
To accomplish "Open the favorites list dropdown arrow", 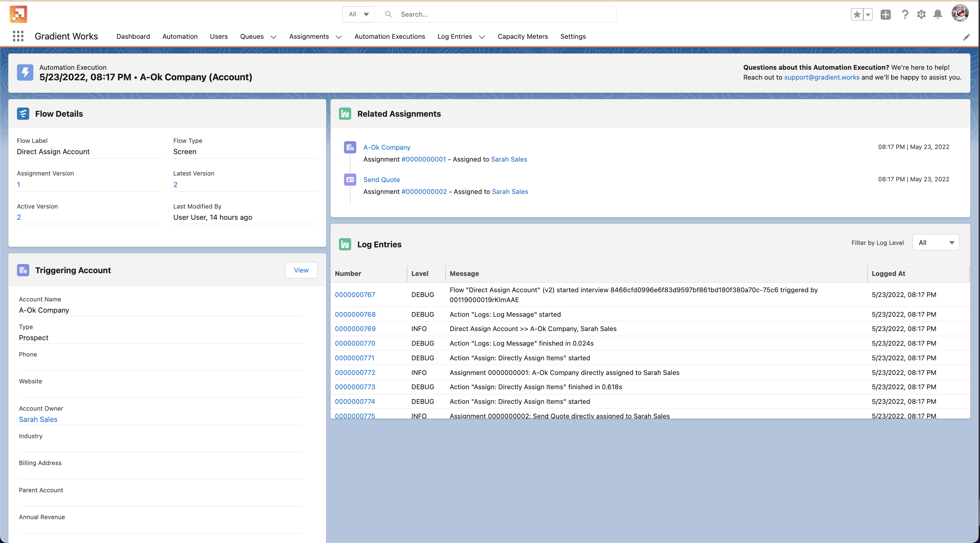I will tap(868, 14).
